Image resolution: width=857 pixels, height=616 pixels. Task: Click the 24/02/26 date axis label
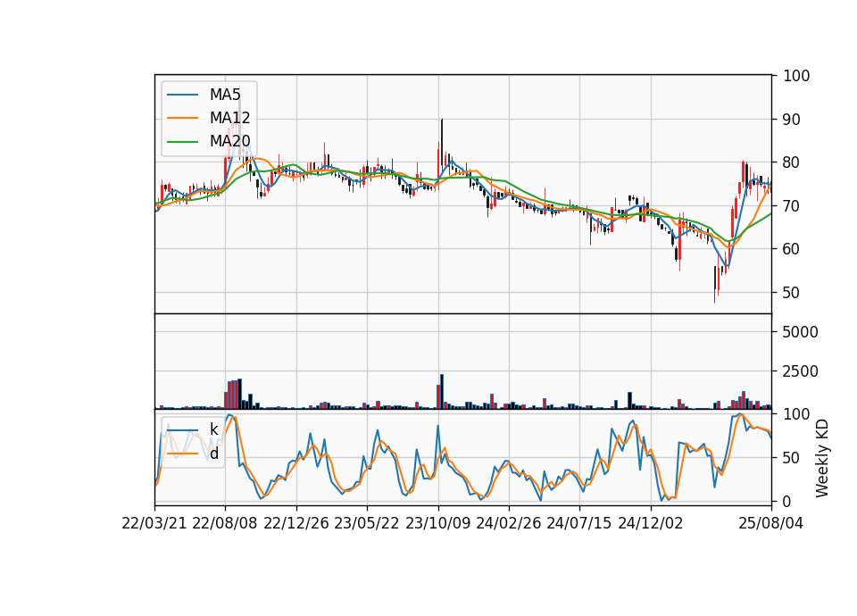[508, 523]
